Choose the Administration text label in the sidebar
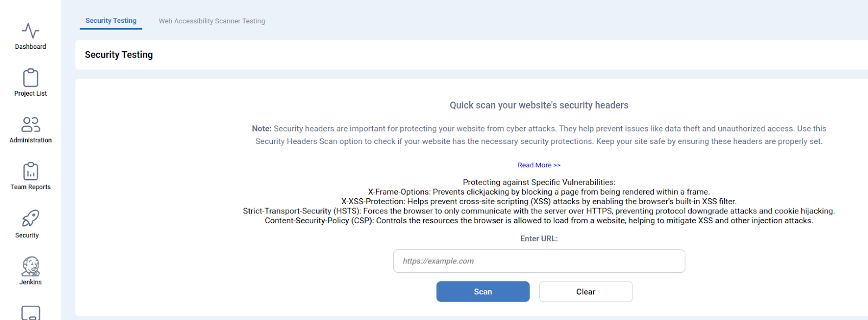The height and width of the screenshot is (320, 868). coord(30,140)
